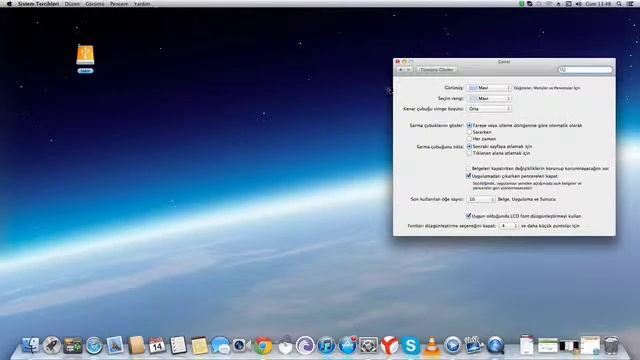Open the Pencere menu
Image resolution: width=640 pixels, height=360 pixels.
(119, 4)
